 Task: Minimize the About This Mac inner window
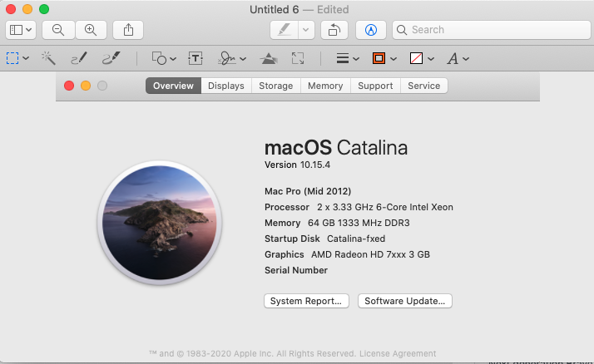coord(86,86)
